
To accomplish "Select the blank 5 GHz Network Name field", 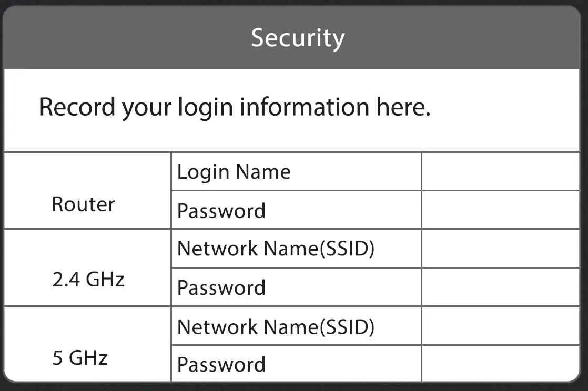I will (500, 326).
